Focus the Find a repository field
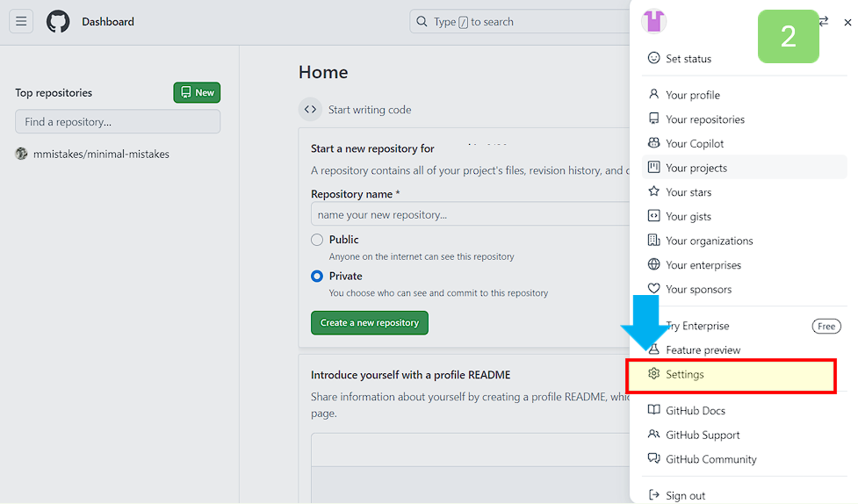Image resolution: width=858 pixels, height=504 pixels. point(118,121)
